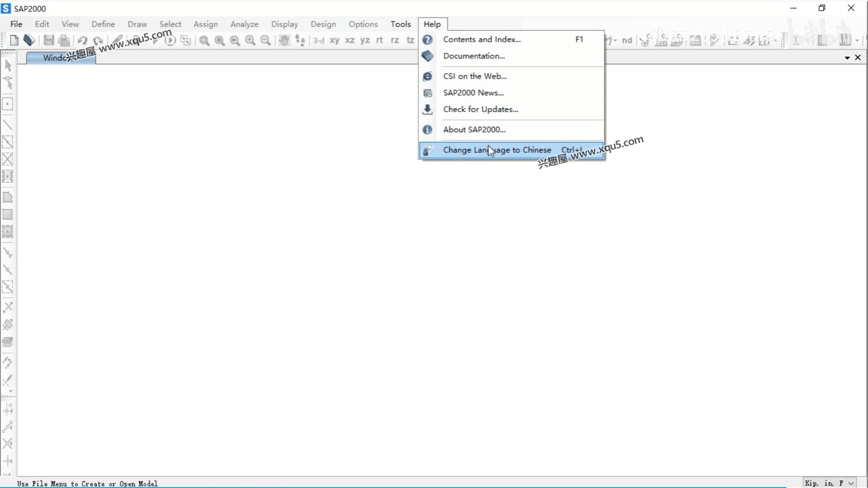Open the Assign menu
The image size is (868, 488).
pos(206,24)
